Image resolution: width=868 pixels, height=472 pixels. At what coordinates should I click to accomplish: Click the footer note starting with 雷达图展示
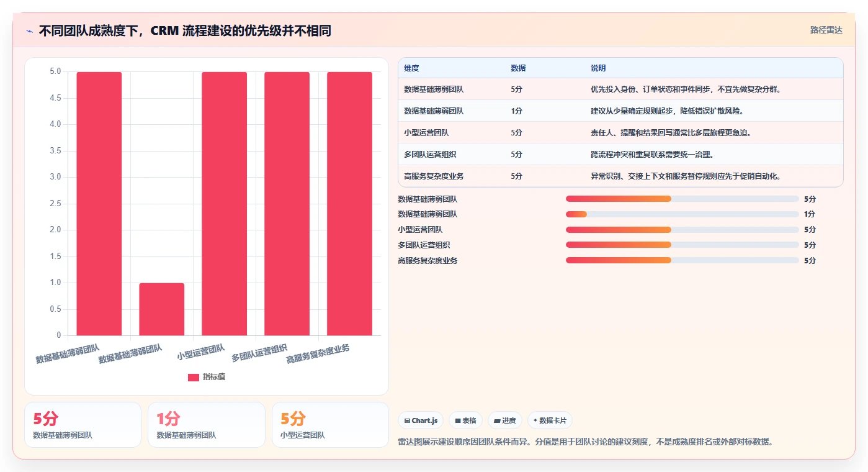click(586, 442)
